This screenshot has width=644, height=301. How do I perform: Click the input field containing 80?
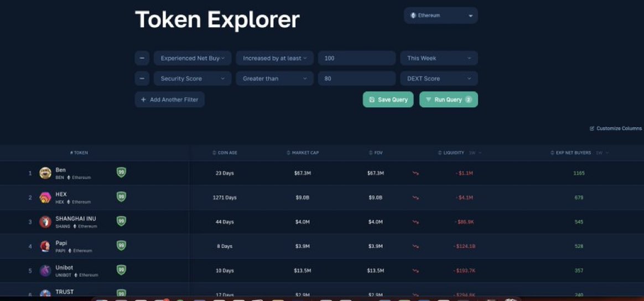tap(357, 79)
